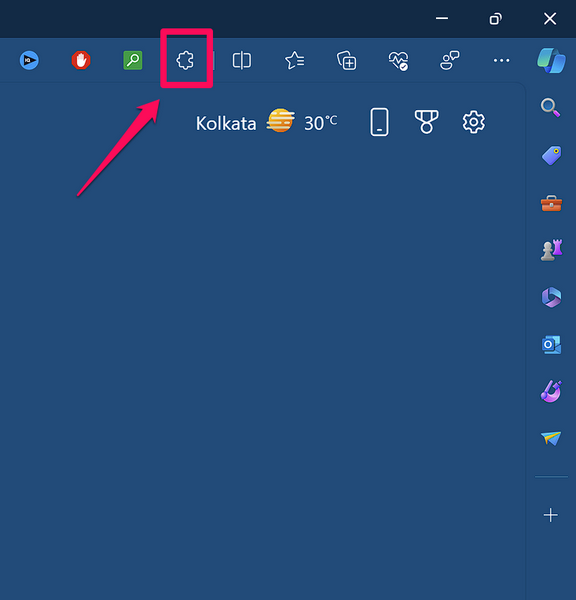Viewport: 576px width, 600px height.
Task: Launch Copilot from the toolbar
Action: 551,60
